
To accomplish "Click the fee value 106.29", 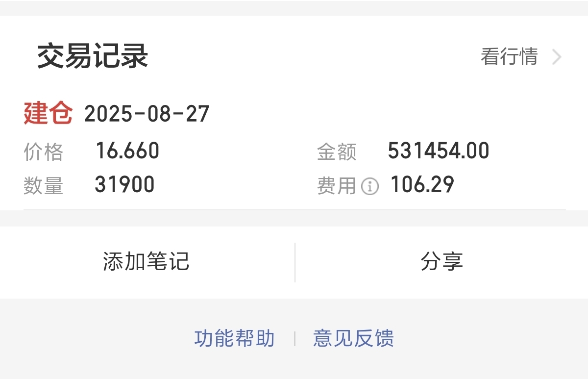I will 422,185.
